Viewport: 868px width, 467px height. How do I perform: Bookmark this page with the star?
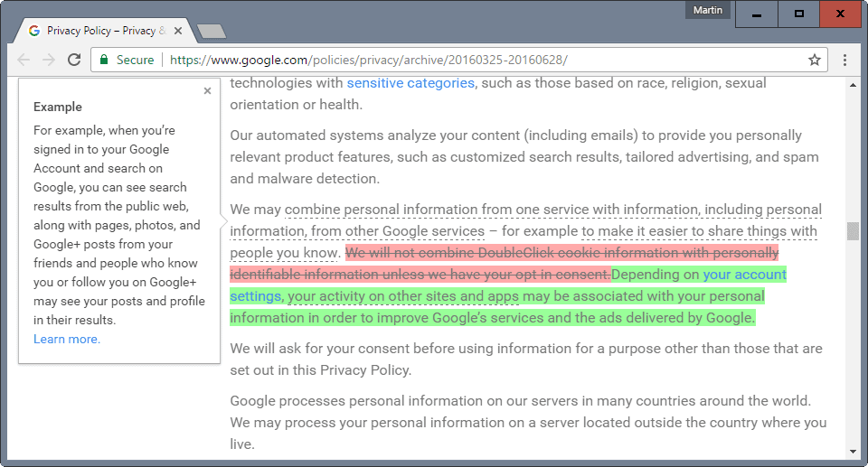click(x=815, y=60)
